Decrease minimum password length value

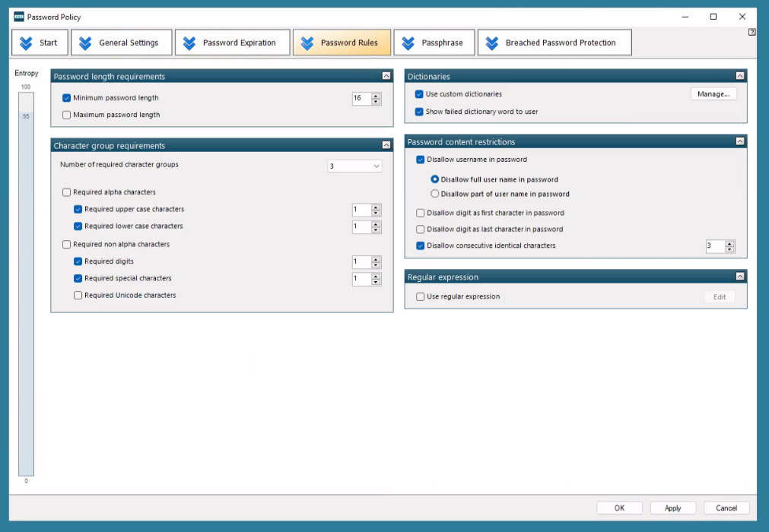coord(376,101)
